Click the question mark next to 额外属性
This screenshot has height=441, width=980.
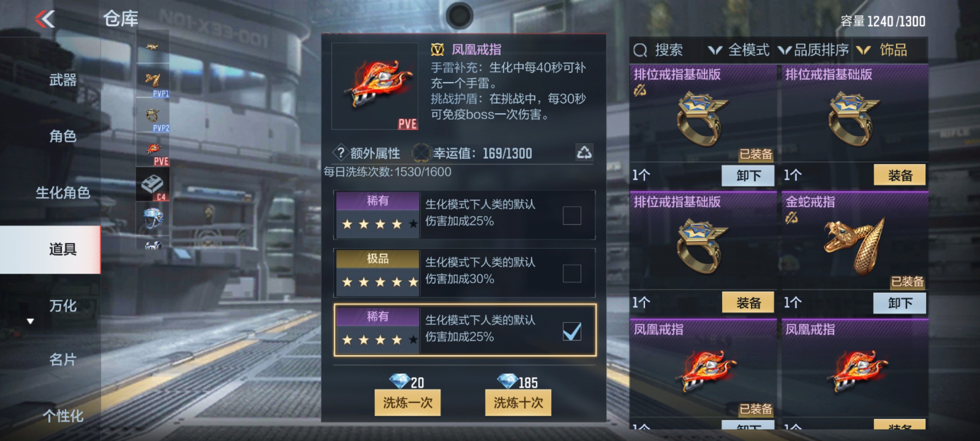pos(341,153)
